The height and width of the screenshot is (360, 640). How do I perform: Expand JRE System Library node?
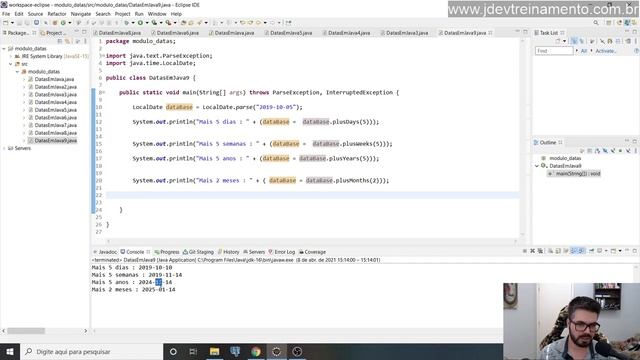tap(11, 56)
